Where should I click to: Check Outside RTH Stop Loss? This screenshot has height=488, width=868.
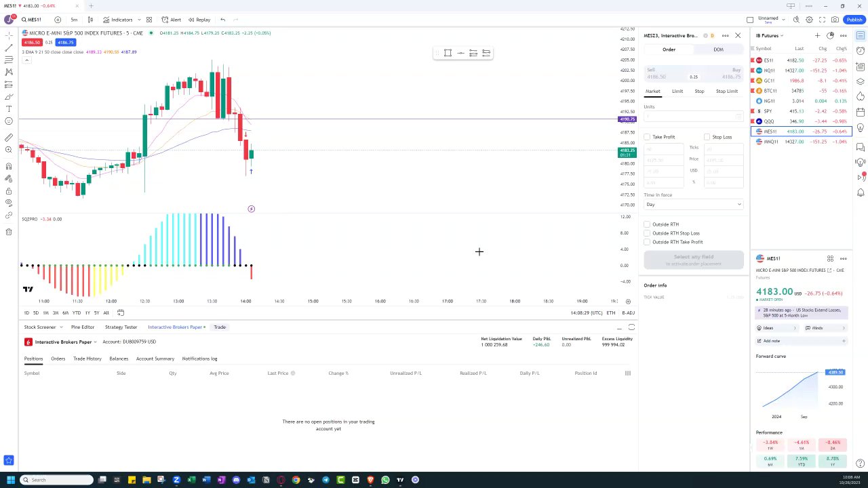click(647, 233)
